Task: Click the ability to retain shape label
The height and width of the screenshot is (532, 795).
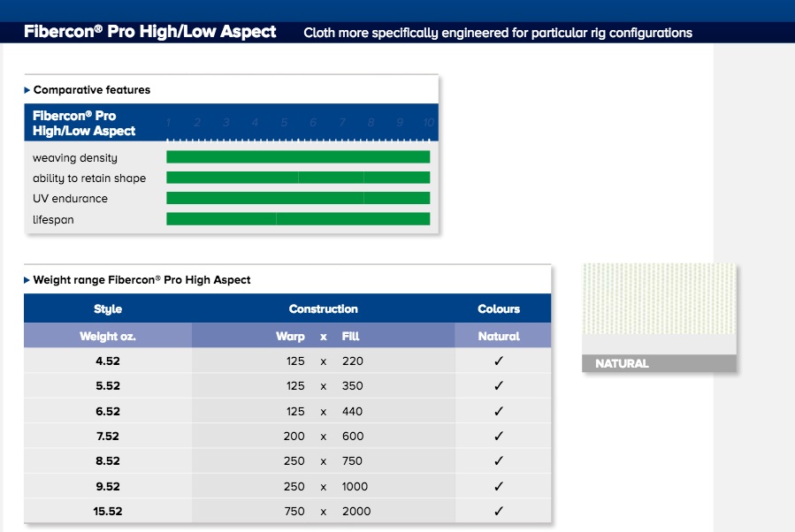Action: click(x=89, y=178)
